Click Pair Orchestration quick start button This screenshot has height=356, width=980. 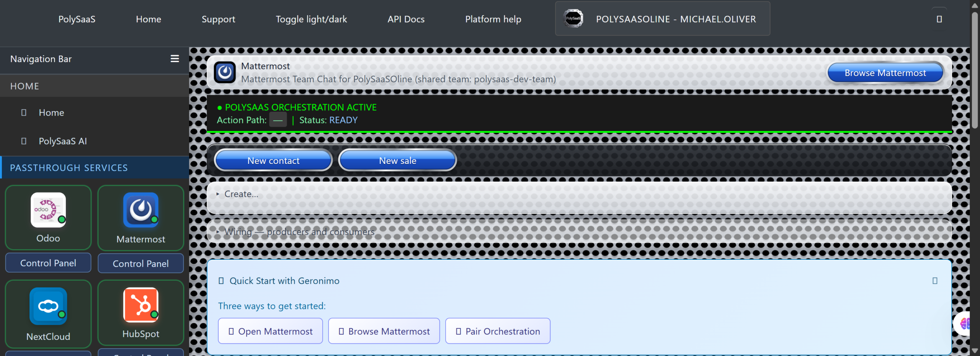498,331
